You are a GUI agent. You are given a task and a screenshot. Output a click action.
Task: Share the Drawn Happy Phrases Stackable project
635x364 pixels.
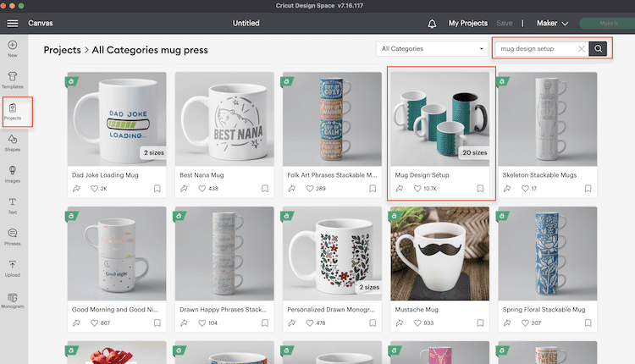coord(184,323)
